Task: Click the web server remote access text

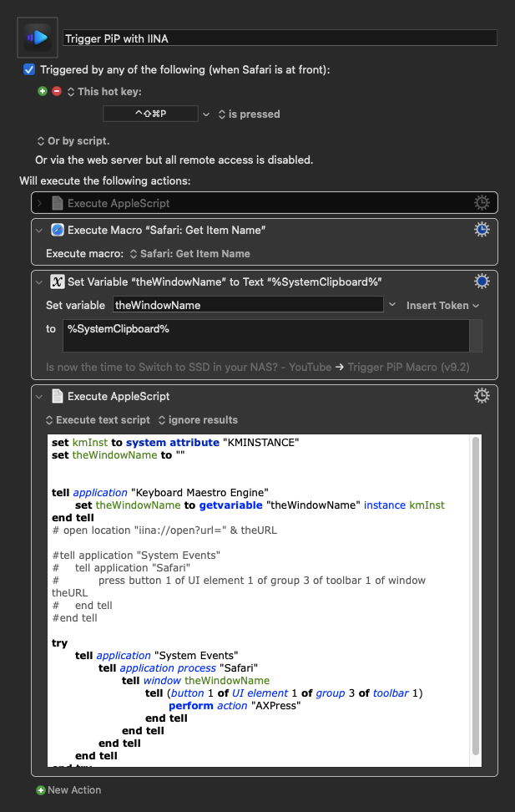Action: tap(174, 160)
